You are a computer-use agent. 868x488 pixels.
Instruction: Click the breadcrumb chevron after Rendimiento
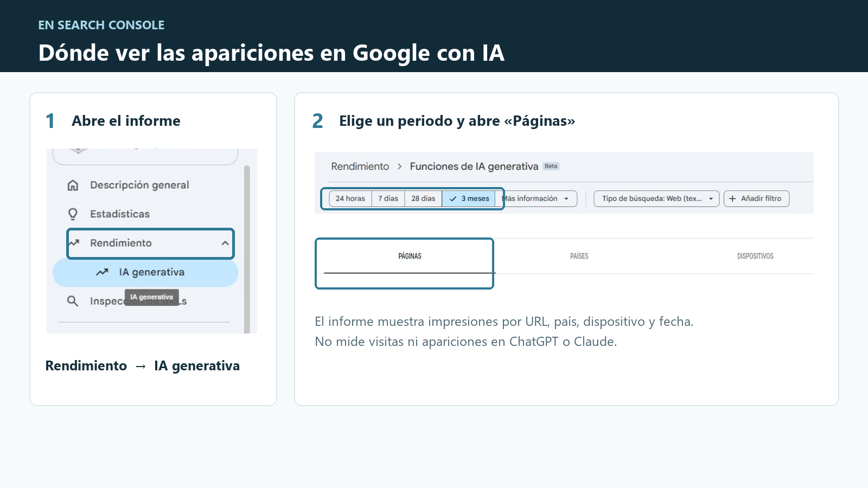[x=400, y=166]
